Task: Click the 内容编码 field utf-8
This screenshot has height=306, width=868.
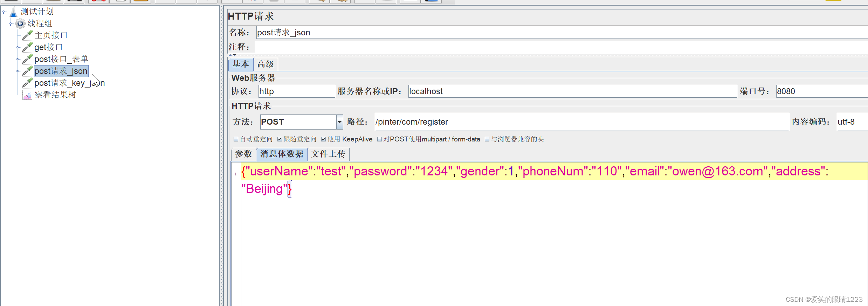Action: [x=852, y=122]
